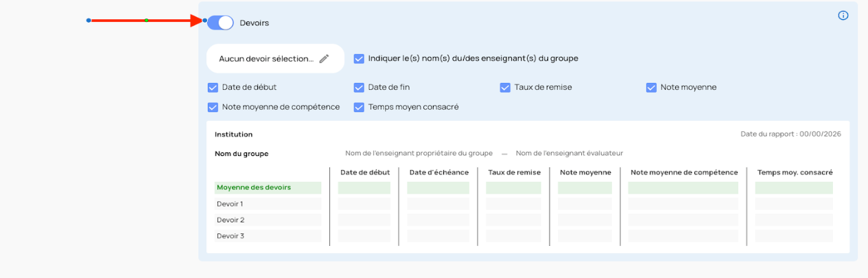
Task: Click the 'Nom du groupe' label
Action: point(242,154)
